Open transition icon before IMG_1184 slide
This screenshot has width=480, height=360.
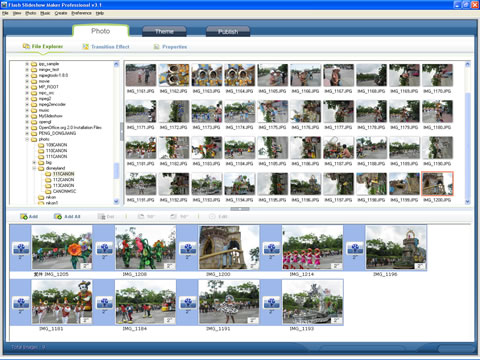coord(104,303)
